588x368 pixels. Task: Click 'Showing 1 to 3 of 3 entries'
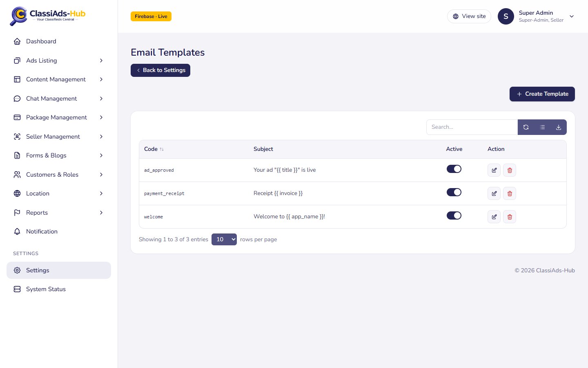pyautogui.click(x=174, y=239)
